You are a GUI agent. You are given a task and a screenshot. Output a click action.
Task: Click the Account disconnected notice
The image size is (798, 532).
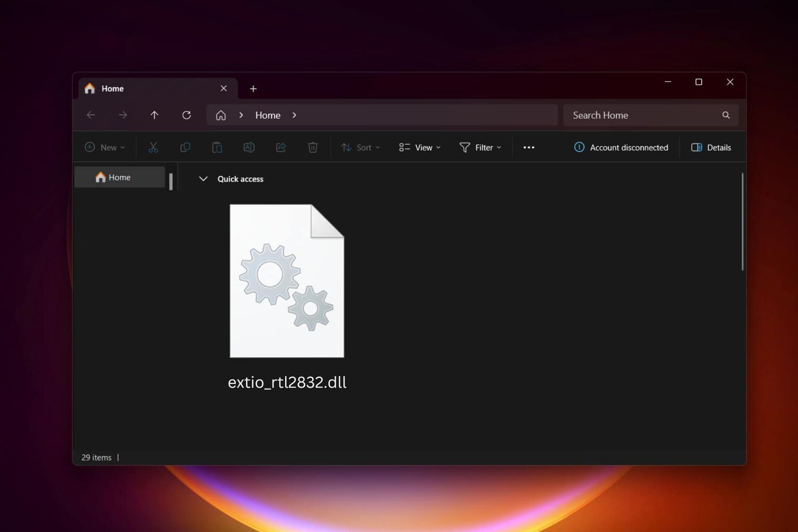(621, 148)
